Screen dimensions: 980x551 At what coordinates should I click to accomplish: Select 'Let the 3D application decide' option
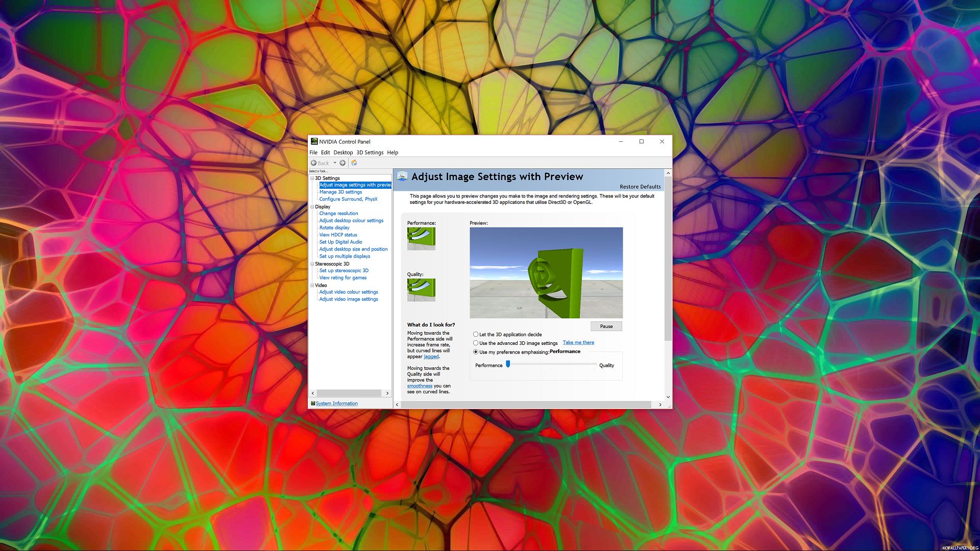click(x=476, y=335)
